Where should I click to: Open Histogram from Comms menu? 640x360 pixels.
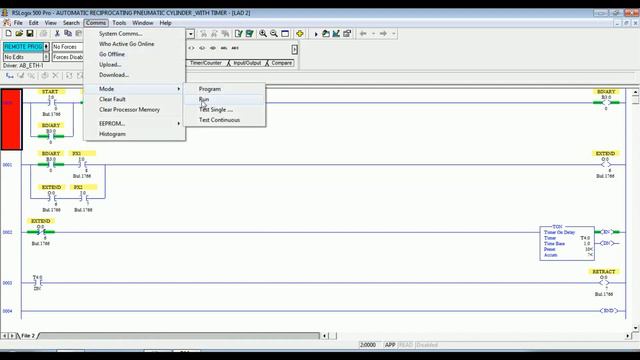[134, 134]
